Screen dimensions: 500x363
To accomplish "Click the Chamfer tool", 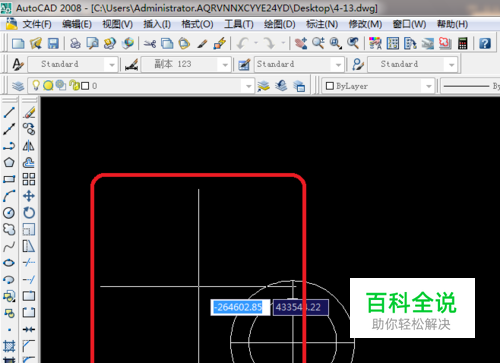I will 29,346.
